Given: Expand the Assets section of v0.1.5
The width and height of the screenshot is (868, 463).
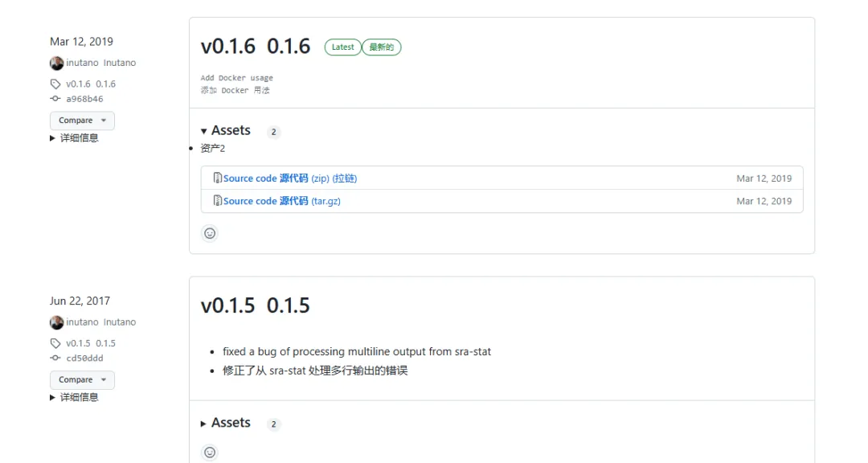Looking at the screenshot, I should [x=226, y=423].
